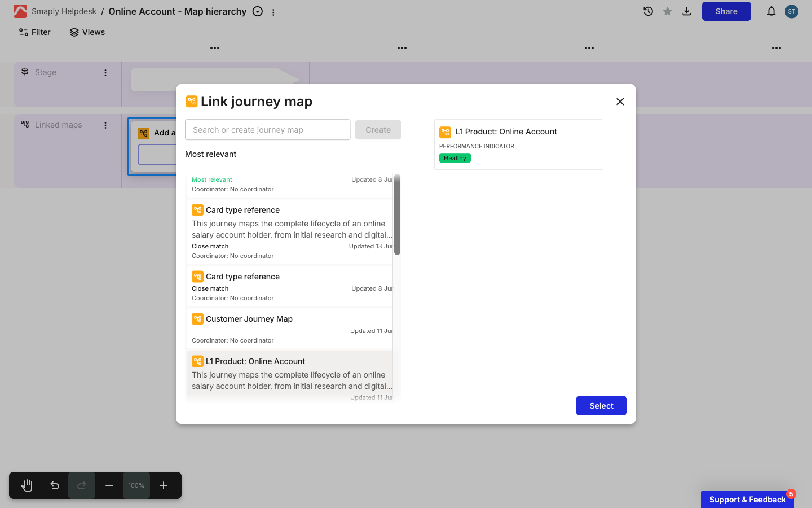Screen dimensions: 812x508
Task: Open Support & Feedback
Action: [x=748, y=500]
